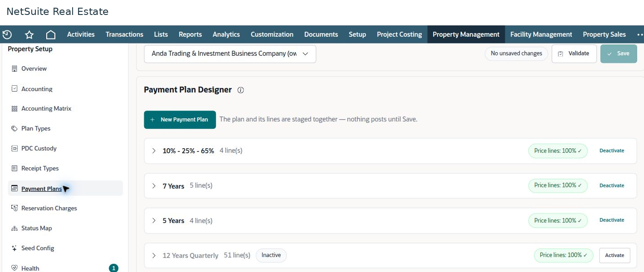Click the info icon beside Payment Plan Designer
Viewport: 644px width, 272px height.
[241, 90]
